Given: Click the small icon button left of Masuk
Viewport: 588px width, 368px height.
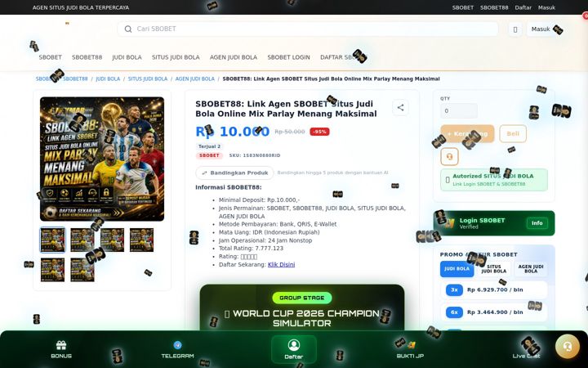Looking at the screenshot, I should [515, 29].
